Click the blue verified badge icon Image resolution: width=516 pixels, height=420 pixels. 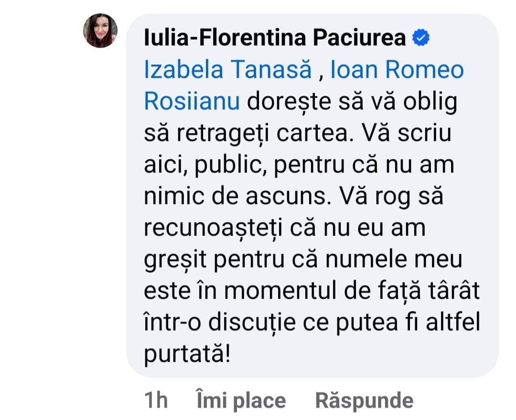click(x=421, y=38)
